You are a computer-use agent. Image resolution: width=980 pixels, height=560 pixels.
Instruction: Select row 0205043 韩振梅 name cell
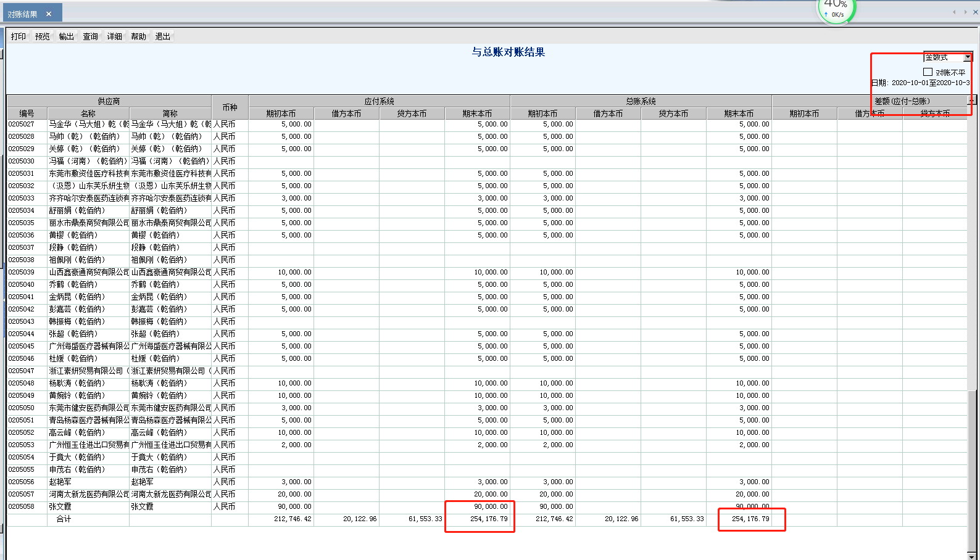[88, 321]
